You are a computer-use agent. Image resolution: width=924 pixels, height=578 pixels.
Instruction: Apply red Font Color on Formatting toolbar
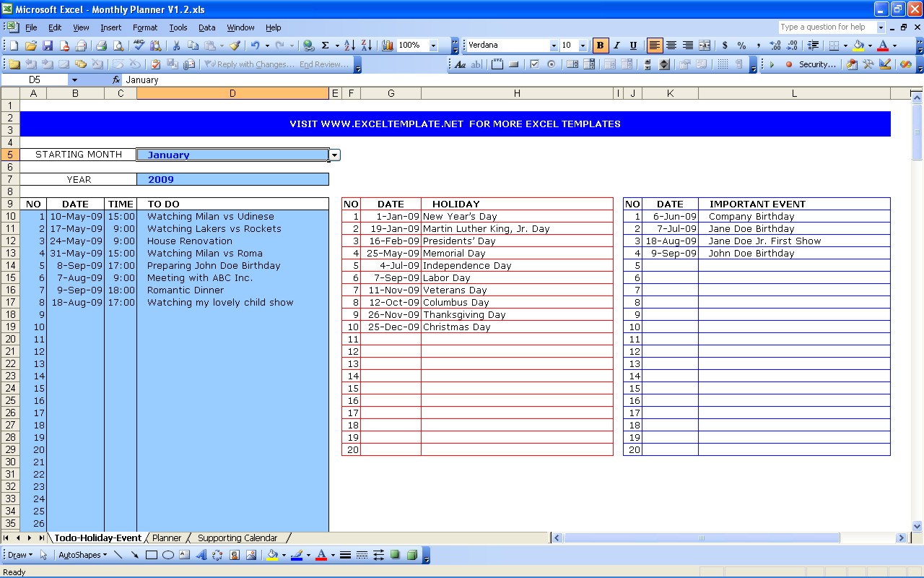coord(883,46)
